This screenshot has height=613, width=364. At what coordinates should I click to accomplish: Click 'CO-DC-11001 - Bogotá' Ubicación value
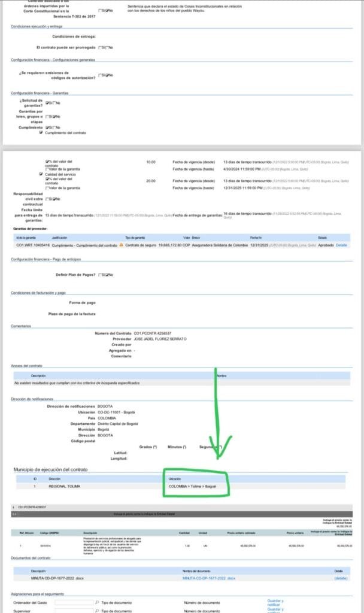coord(116,412)
